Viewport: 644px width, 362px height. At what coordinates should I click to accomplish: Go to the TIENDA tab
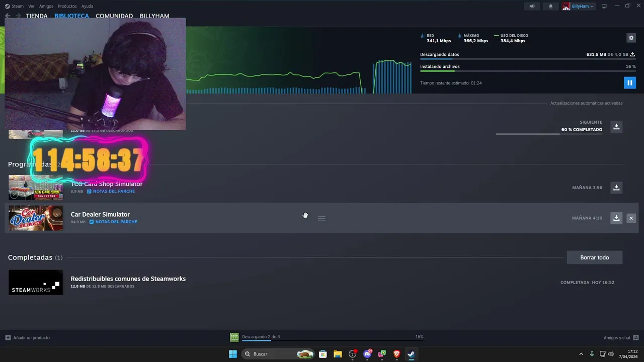coord(37,16)
